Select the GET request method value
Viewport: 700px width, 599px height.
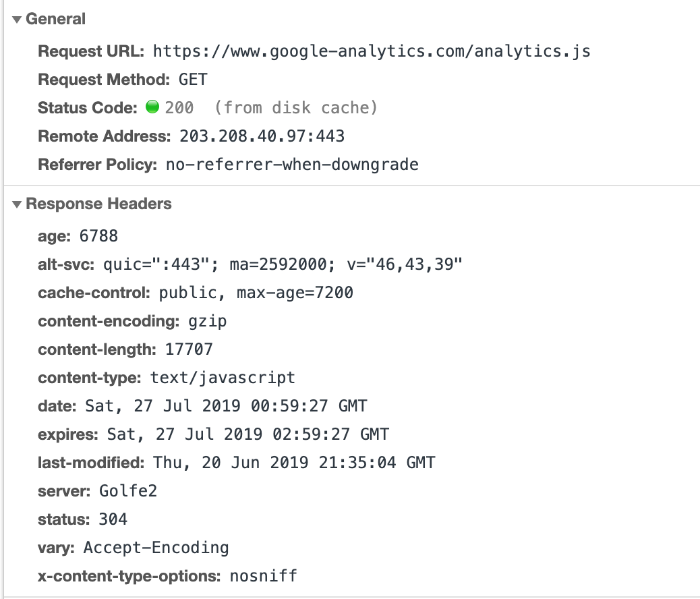[x=193, y=80]
